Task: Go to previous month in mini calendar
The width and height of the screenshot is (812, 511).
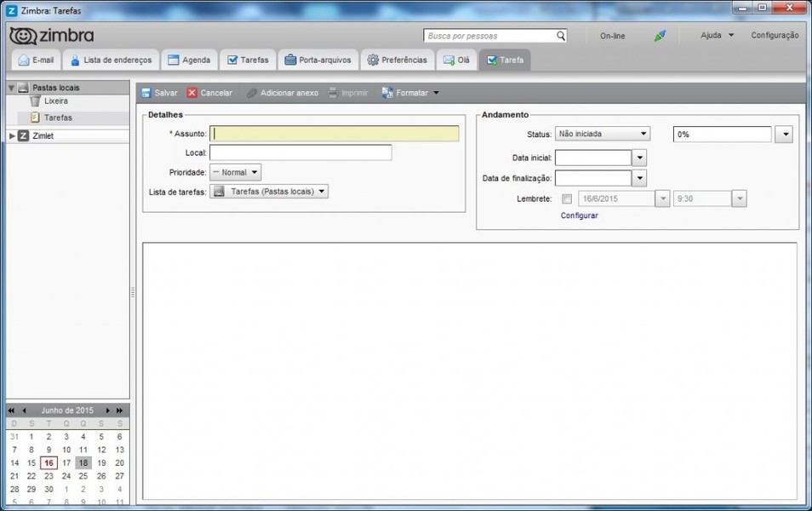Action: (x=24, y=411)
